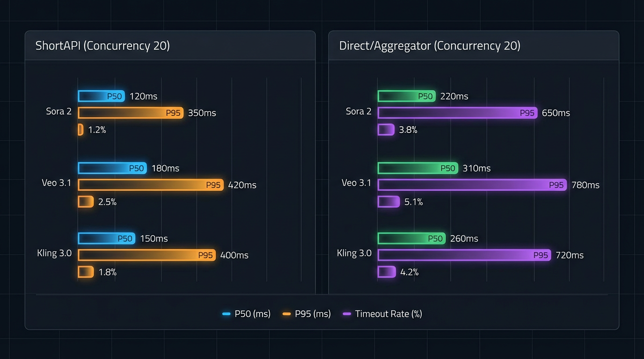Screen dimensions: 644x359
Task: Click the 420ms orange P95 bar
Action: [151, 185]
